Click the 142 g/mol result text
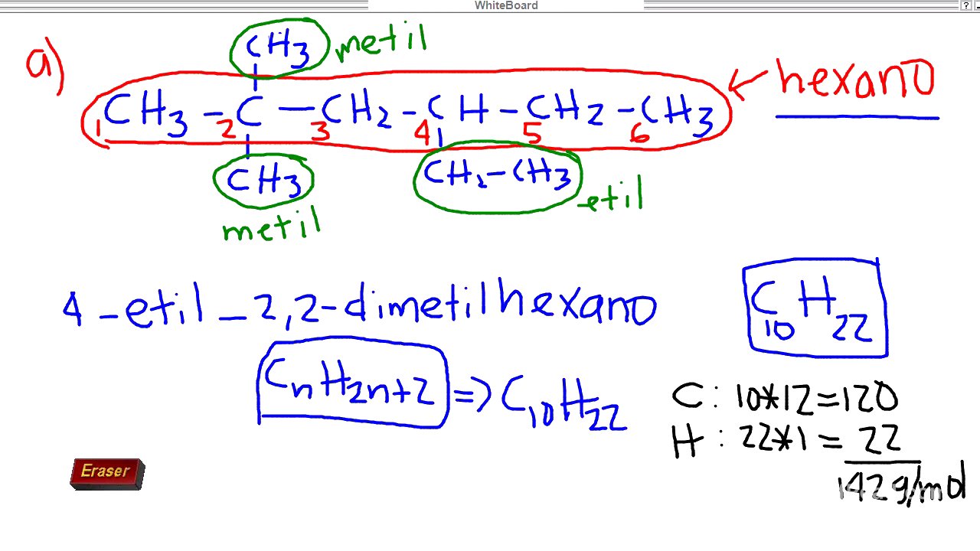This screenshot has height=551, width=980. point(901,485)
